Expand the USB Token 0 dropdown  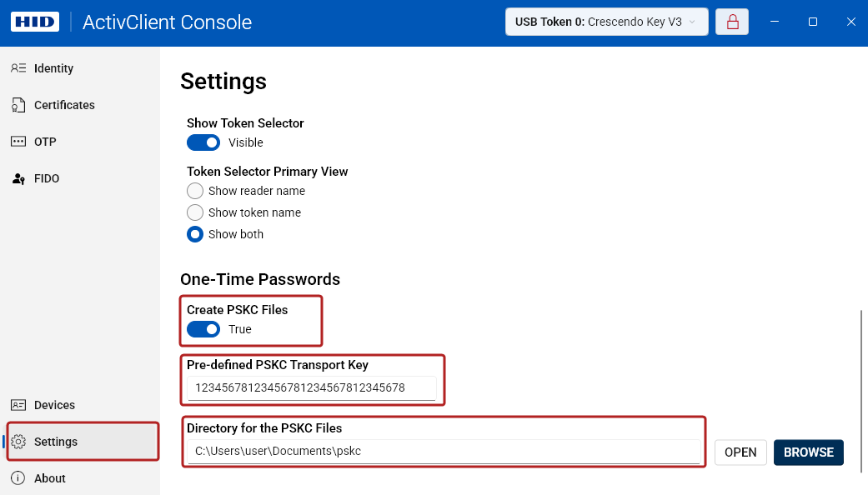[606, 22]
